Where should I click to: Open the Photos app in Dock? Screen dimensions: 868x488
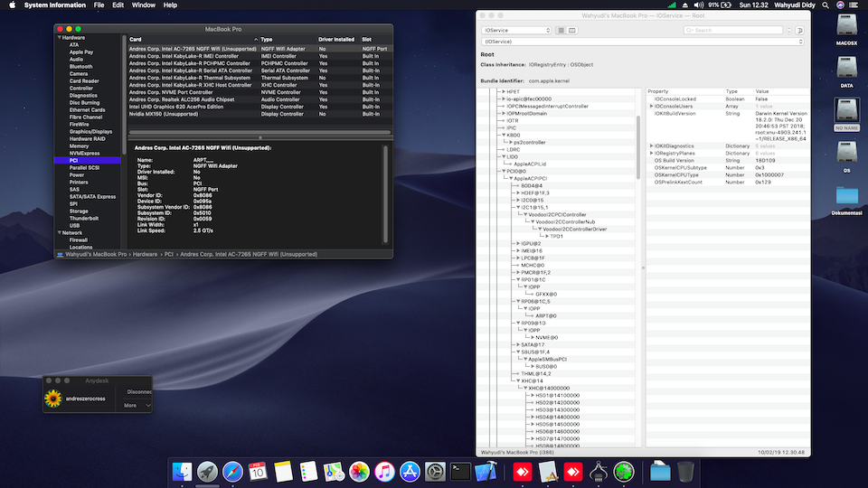tap(359, 471)
